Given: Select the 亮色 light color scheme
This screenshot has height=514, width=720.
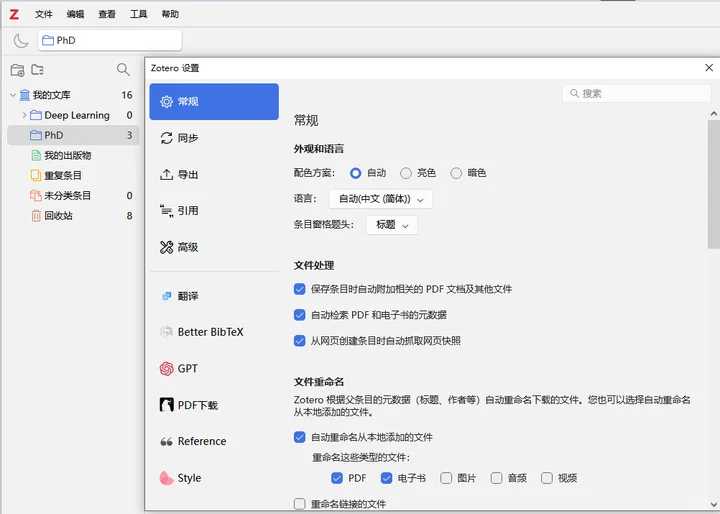Looking at the screenshot, I should [405, 173].
